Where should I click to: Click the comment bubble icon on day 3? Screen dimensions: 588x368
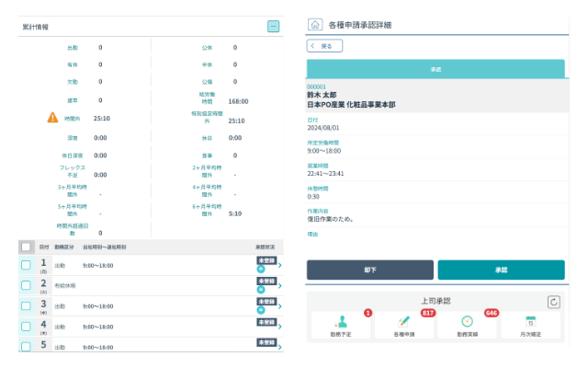pyautogui.click(x=261, y=310)
